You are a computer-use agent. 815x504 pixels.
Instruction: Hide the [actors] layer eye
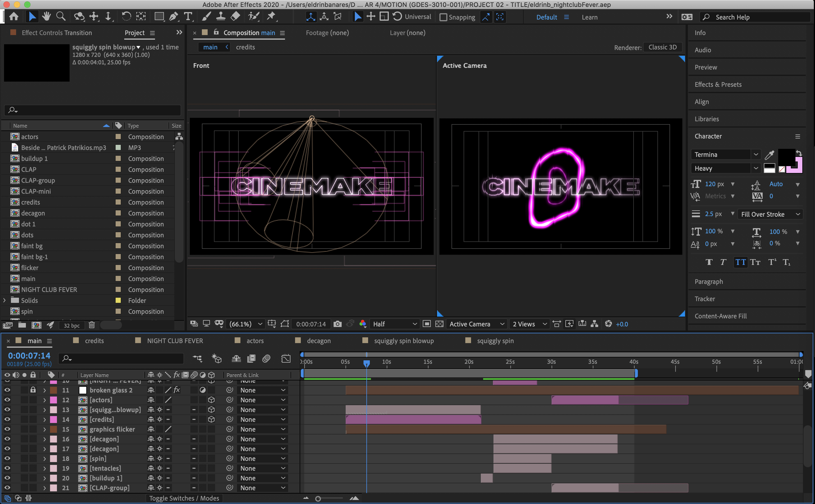click(7, 400)
